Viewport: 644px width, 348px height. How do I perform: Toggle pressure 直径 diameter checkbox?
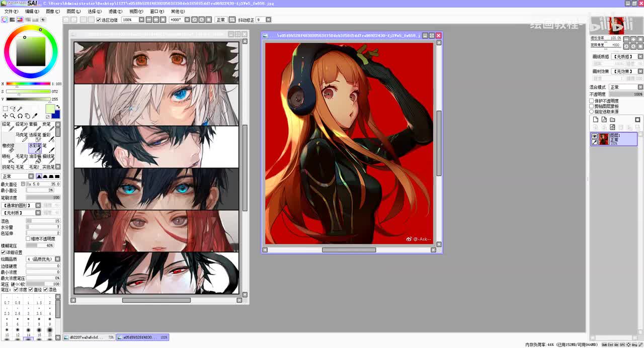tap(31, 290)
